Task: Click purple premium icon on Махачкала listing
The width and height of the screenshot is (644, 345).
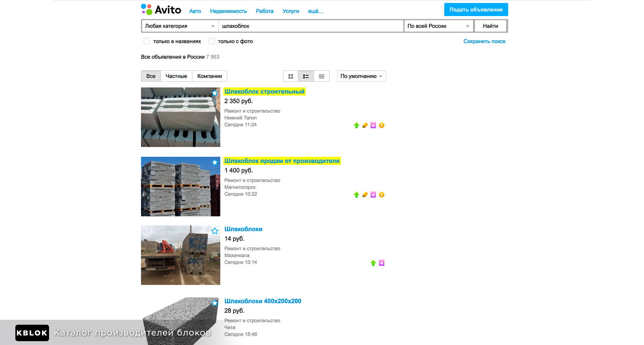Action: (382, 263)
